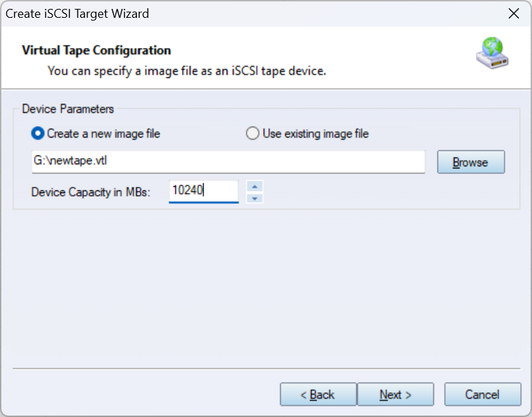
Task: Cancel the iSCSI target wizard
Action: pyautogui.click(x=482, y=394)
